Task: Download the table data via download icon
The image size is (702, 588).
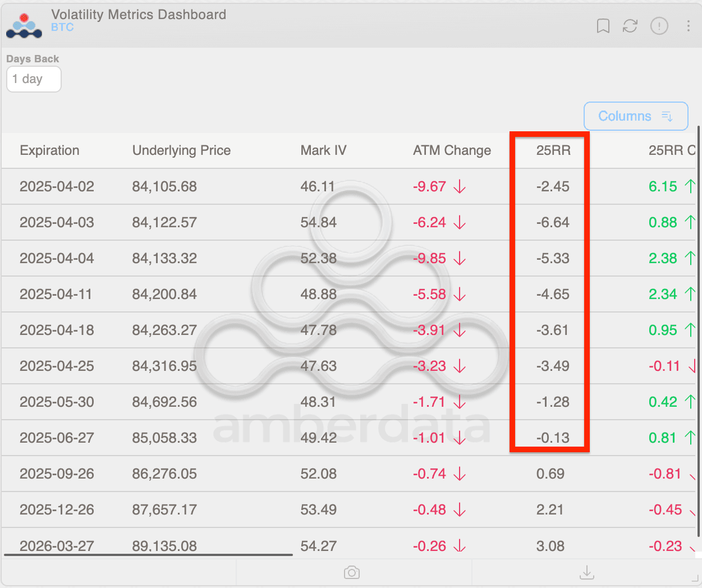Action: click(586, 572)
